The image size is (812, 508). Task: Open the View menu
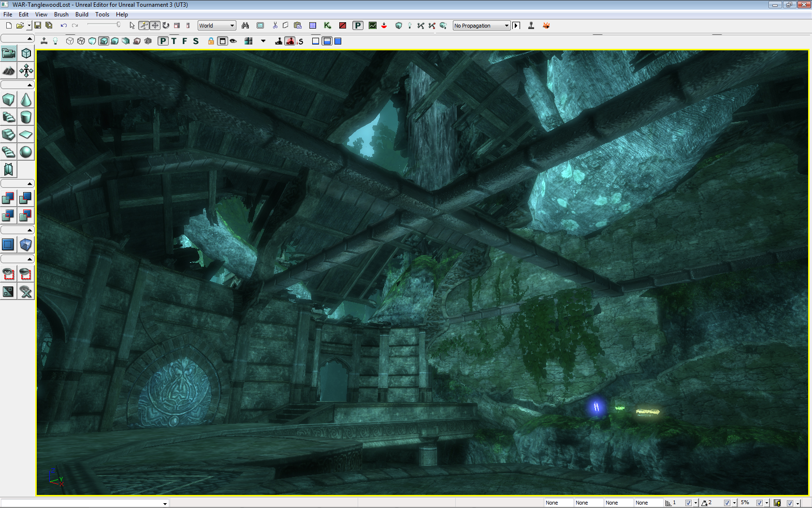pyautogui.click(x=41, y=15)
